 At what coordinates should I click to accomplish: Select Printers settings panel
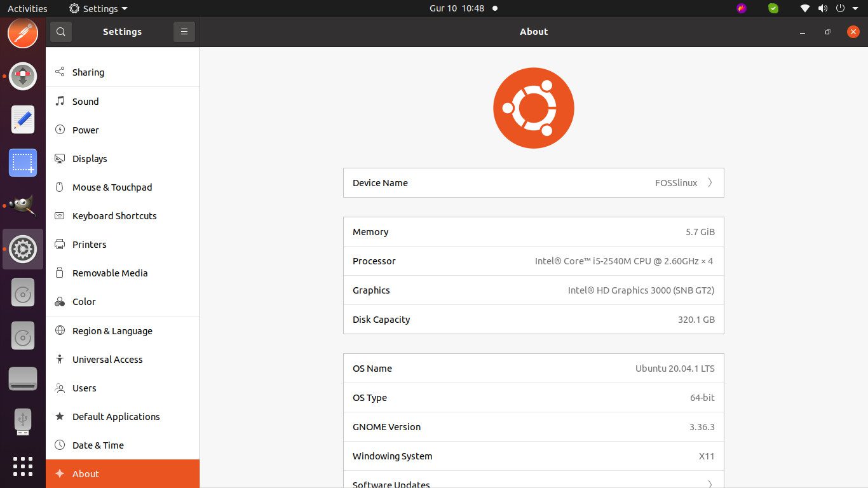(x=123, y=244)
